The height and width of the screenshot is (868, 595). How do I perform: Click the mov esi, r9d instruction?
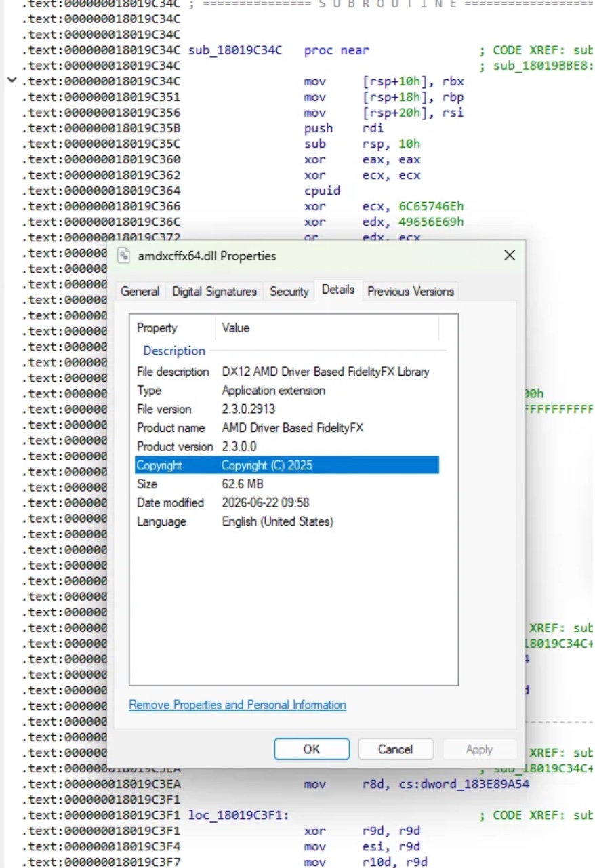362,846
